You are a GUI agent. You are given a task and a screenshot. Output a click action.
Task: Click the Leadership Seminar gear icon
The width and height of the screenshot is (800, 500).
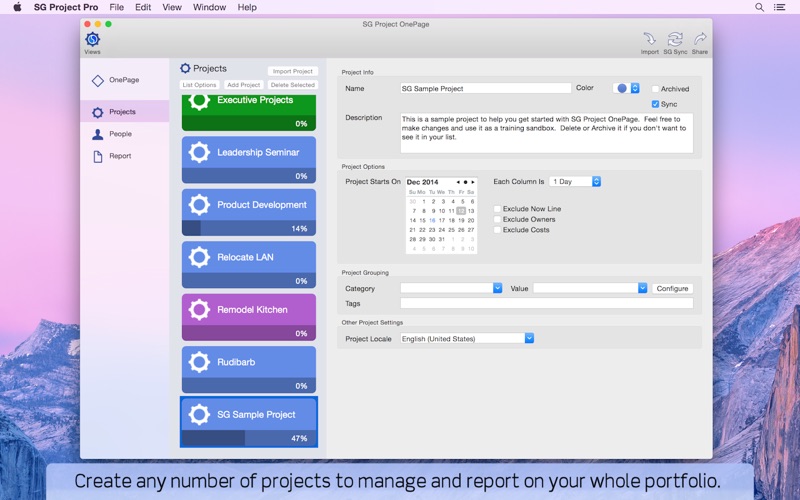199,152
